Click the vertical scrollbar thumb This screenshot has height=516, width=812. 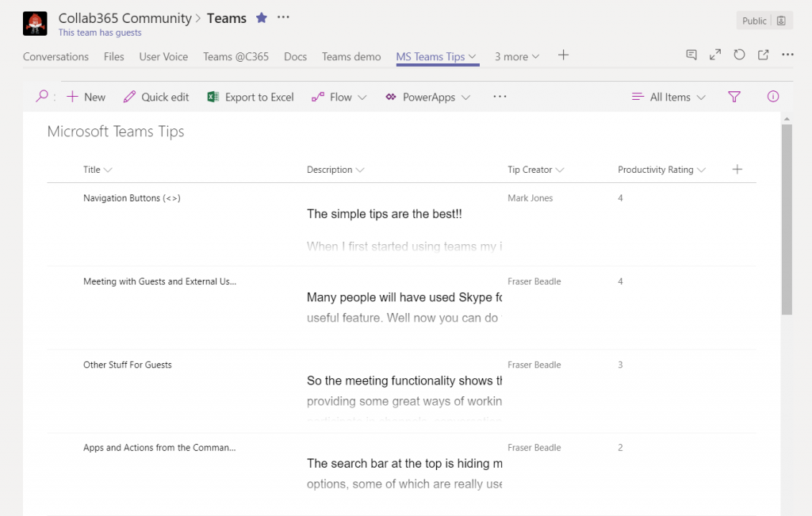coord(787,220)
